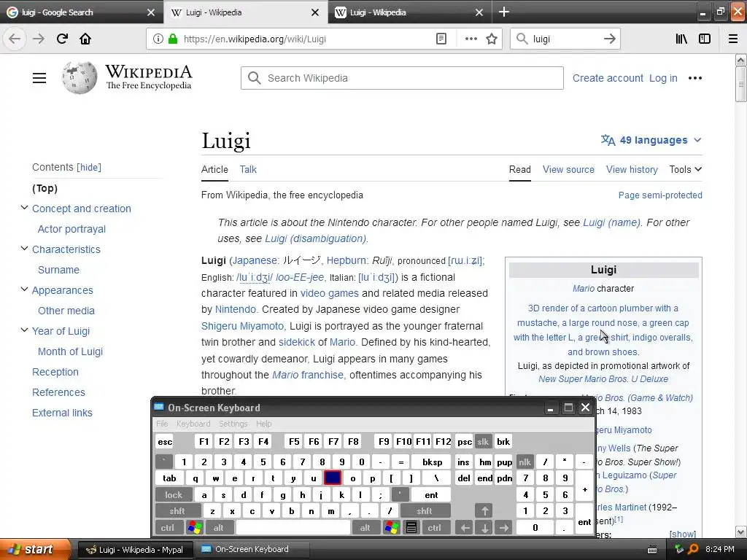This screenshot has width=747, height=560.
Task: Jump to Reception in the contents list
Action: point(55,372)
